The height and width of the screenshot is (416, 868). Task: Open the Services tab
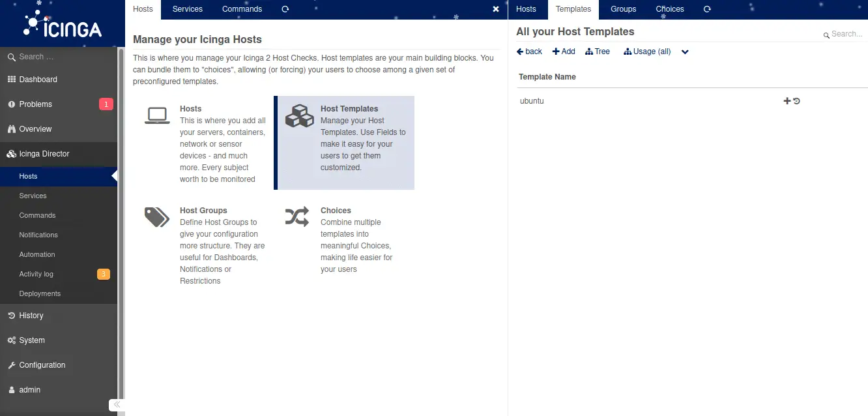tap(187, 9)
